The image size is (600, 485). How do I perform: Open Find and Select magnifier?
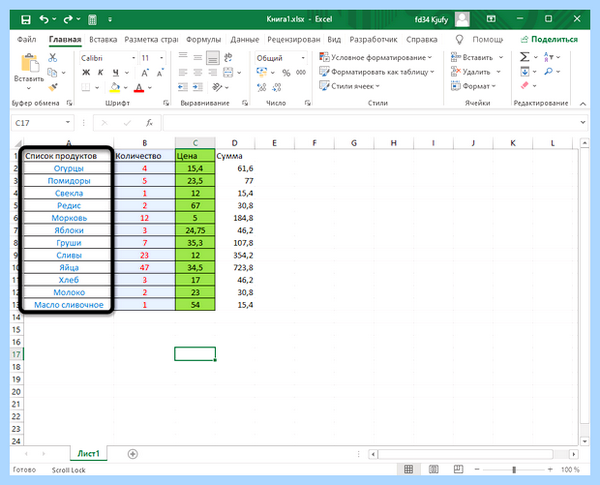548,72
